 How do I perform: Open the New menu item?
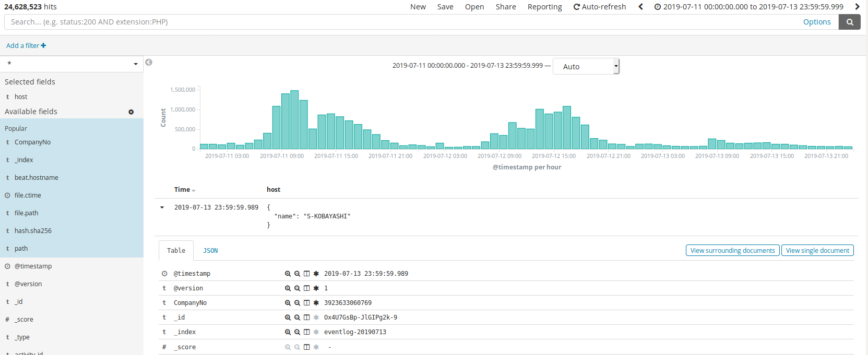point(418,7)
